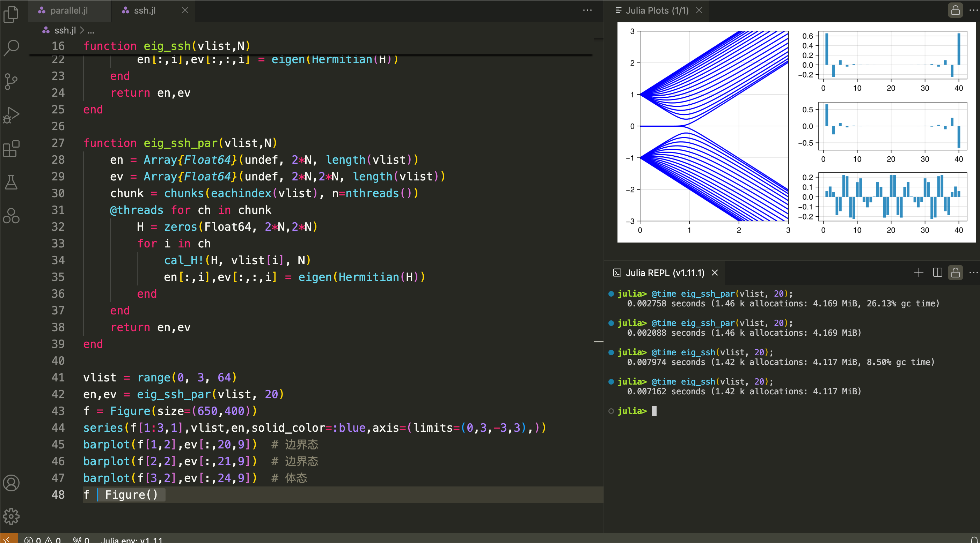Open the Manage gear icon

pos(11,516)
